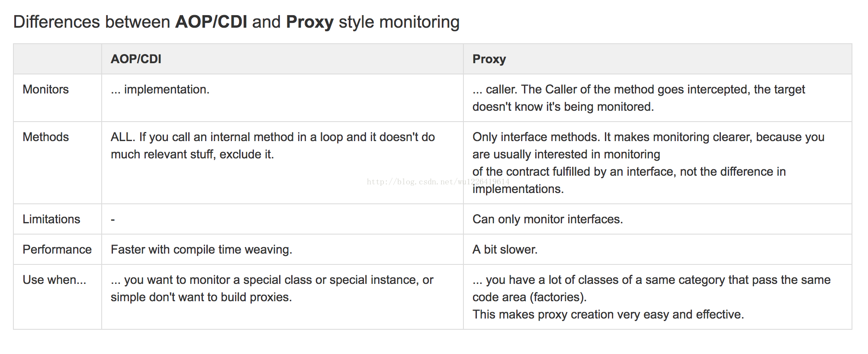The image size is (868, 354).
Task: Click the Performance row label
Action: (x=57, y=249)
